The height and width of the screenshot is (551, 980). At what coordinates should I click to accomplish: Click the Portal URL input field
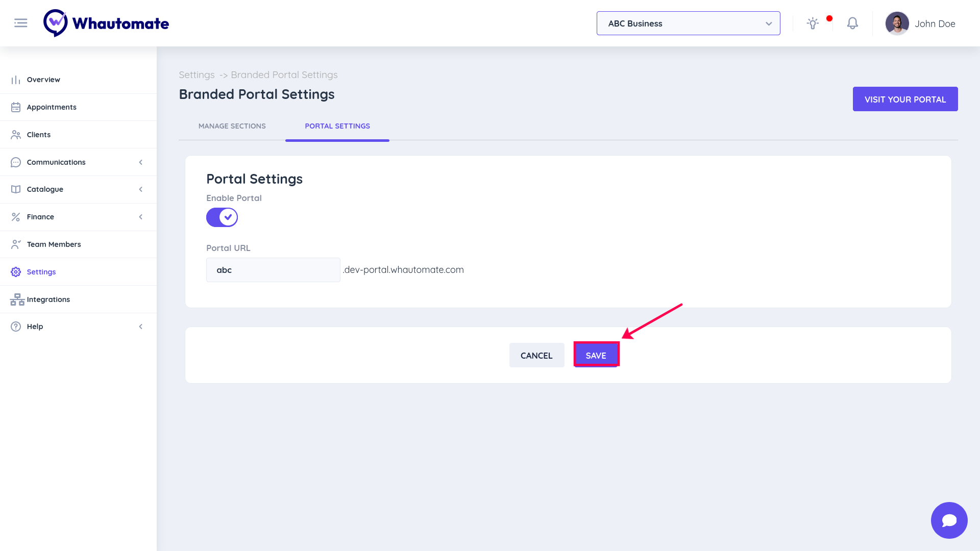click(x=273, y=270)
